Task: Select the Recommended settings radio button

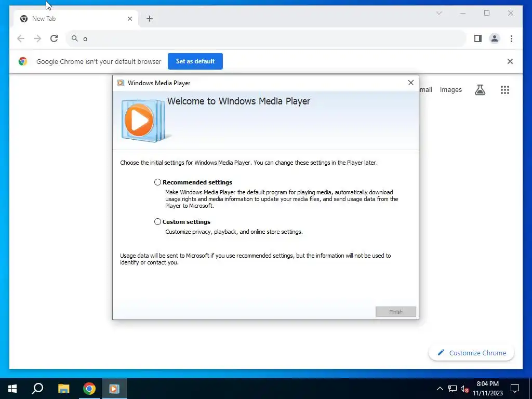Action: coord(157,182)
